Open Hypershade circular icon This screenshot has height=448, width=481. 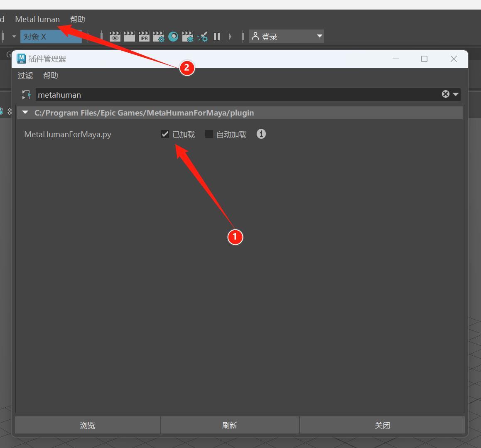pyautogui.click(x=173, y=37)
